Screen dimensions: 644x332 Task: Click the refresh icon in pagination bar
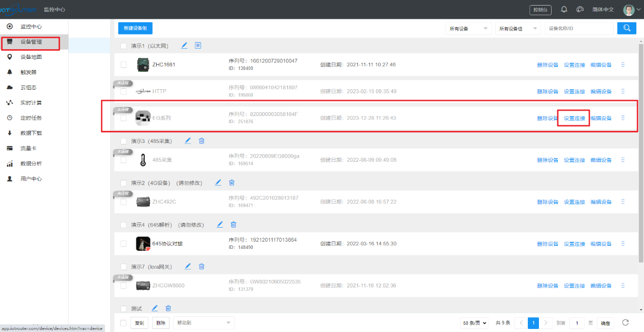[625, 322]
